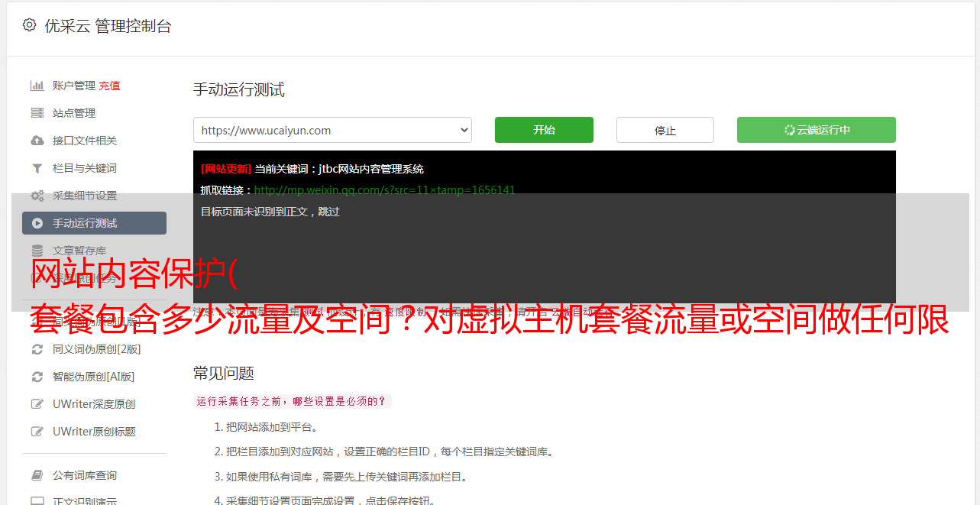The image size is (980, 505).
Task: Select 手动运行测试 in the sidebar
Action: tap(94, 223)
